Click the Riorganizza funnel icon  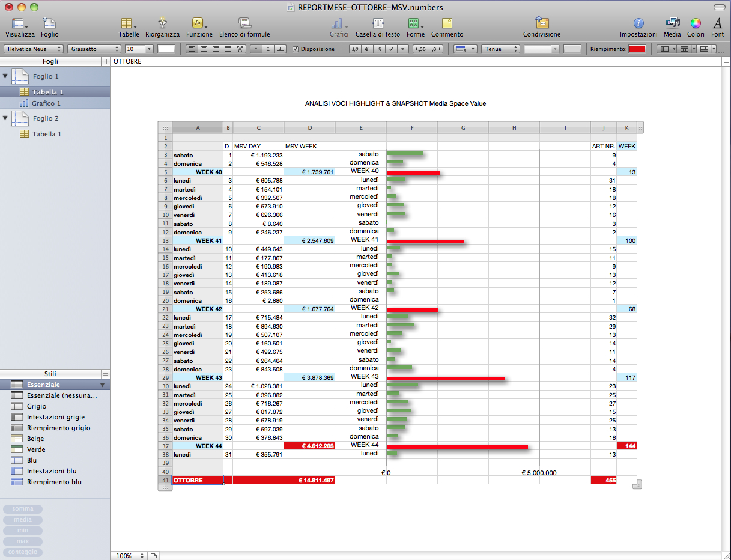[162, 23]
